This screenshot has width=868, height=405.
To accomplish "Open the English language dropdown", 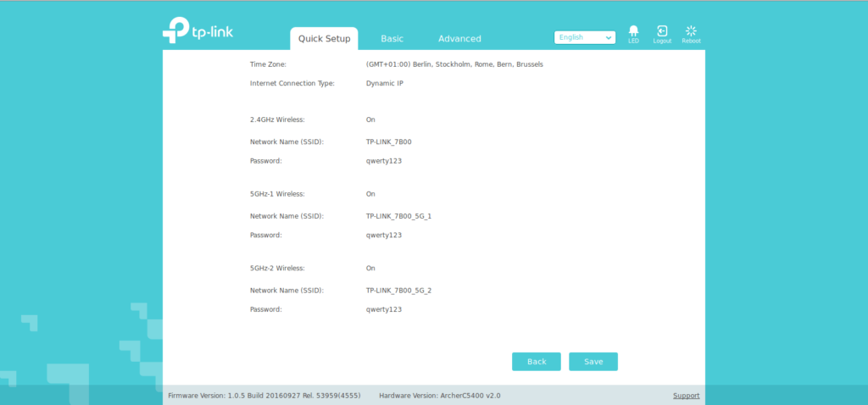I will click(585, 37).
